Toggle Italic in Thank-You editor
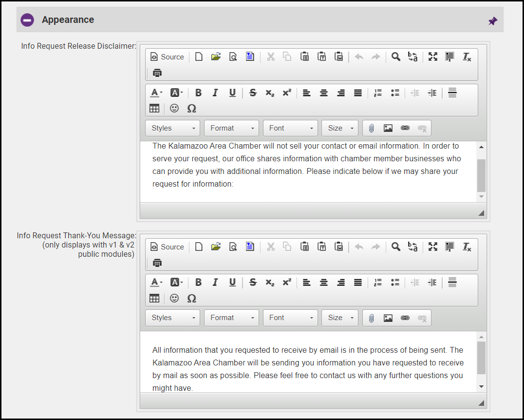 pyautogui.click(x=215, y=283)
